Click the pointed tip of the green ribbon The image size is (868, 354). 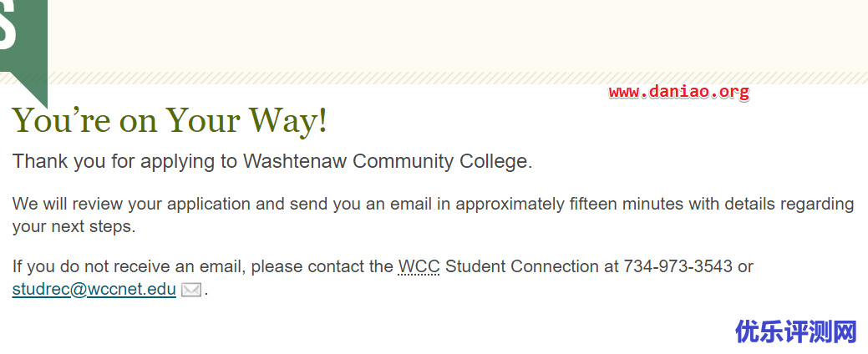pyautogui.click(x=40, y=99)
